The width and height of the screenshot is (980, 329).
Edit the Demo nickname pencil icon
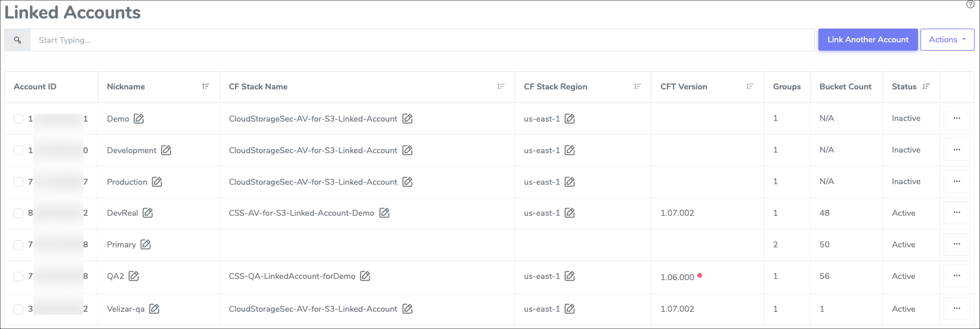(x=139, y=119)
